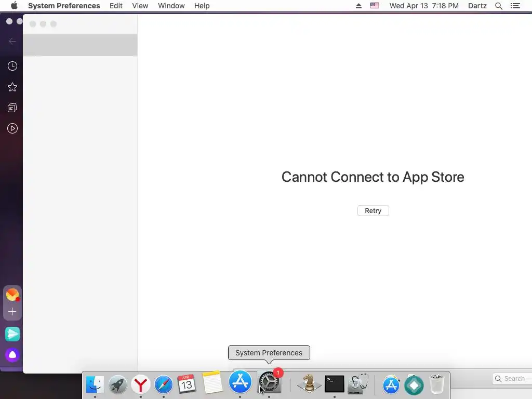Click the App Store window close button

[33, 24]
